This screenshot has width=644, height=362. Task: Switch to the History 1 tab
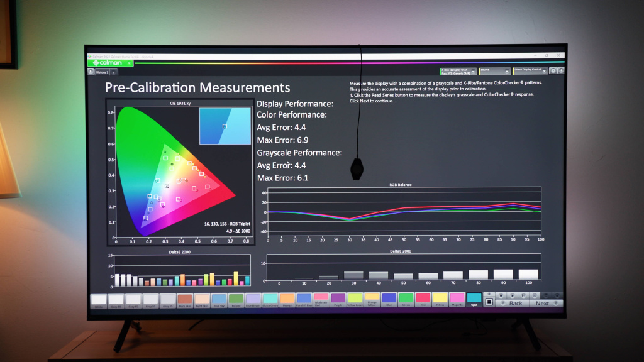pos(102,73)
